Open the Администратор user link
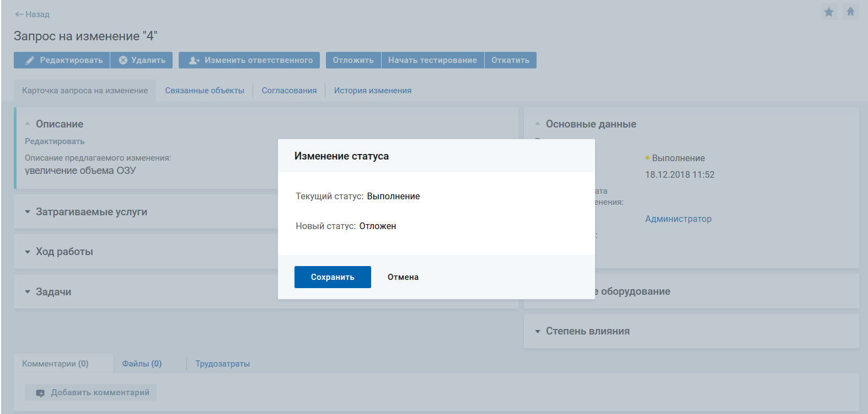Image resolution: width=868 pixels, height=414 pixels. pos(678,219)
